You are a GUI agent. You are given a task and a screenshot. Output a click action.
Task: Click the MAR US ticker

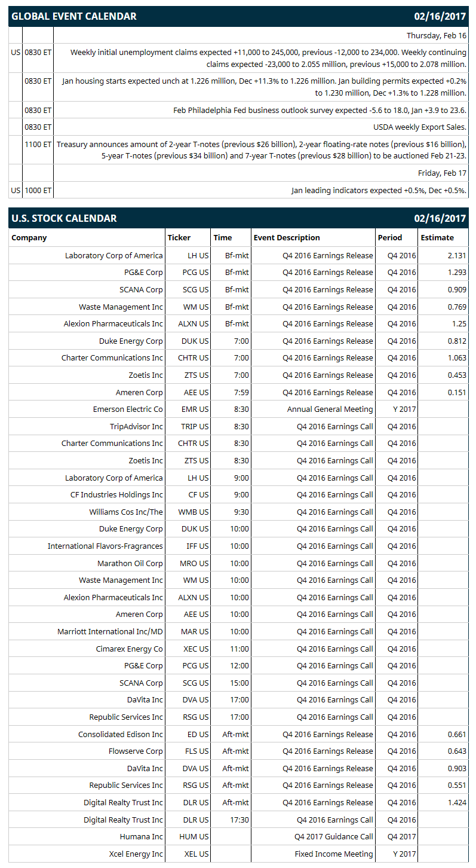195,631
